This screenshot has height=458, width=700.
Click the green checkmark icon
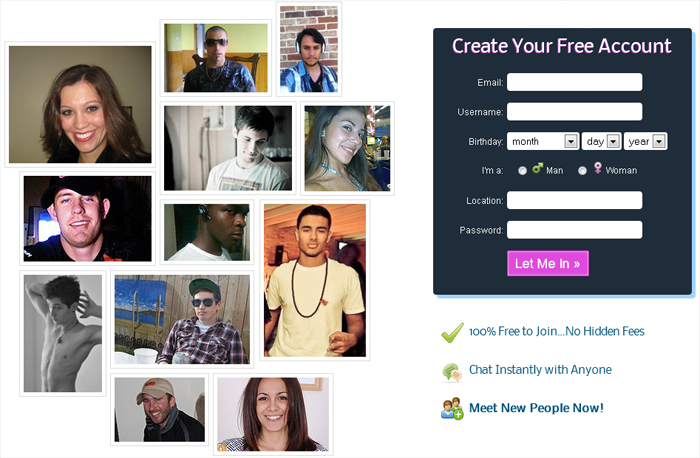(x=452, y=333)
